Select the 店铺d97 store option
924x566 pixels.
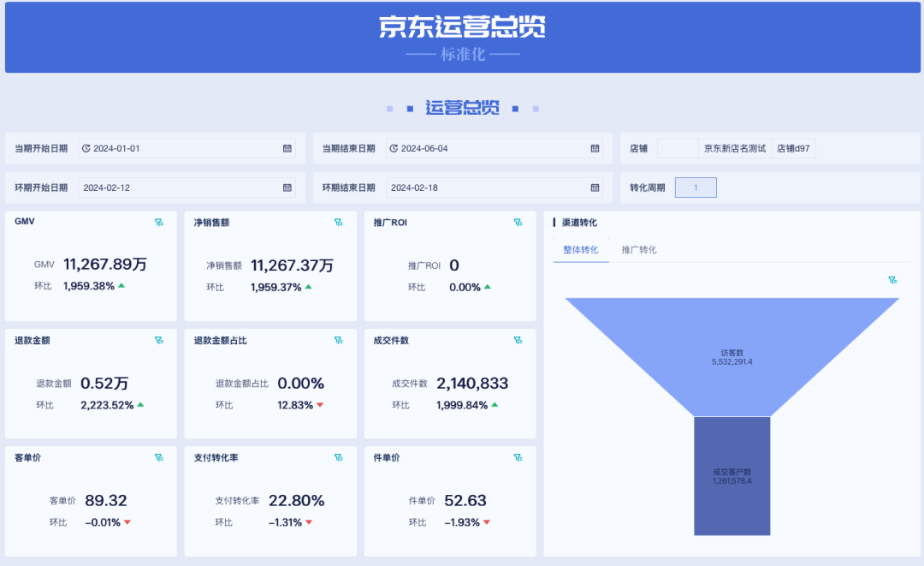pos(793,149)
